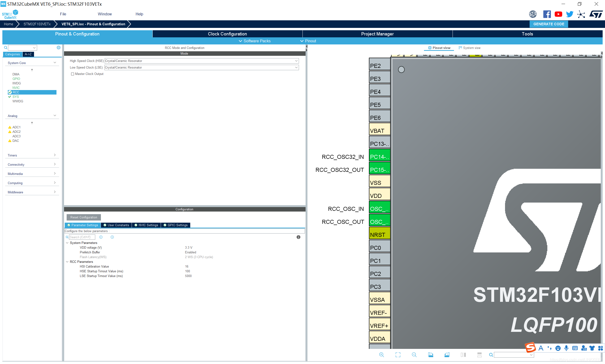
Task: Go to Home breadcrumb
Action: [9, 24]
